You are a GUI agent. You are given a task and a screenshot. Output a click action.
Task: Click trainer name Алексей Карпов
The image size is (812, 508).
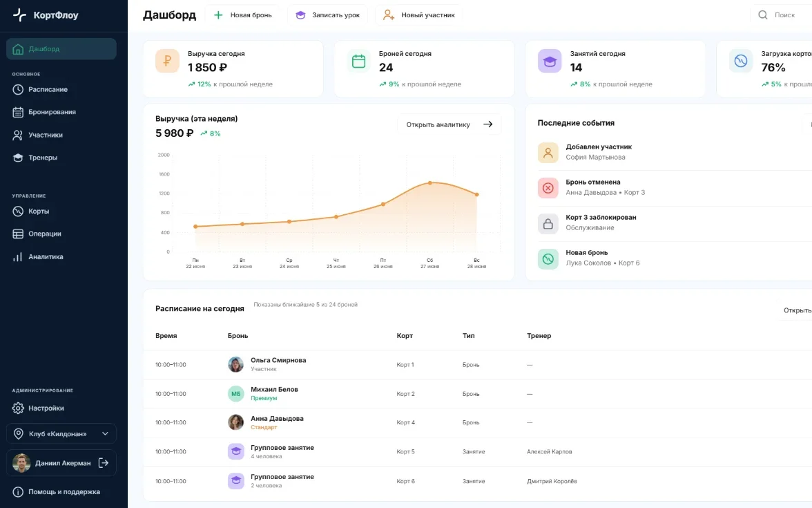550,452
